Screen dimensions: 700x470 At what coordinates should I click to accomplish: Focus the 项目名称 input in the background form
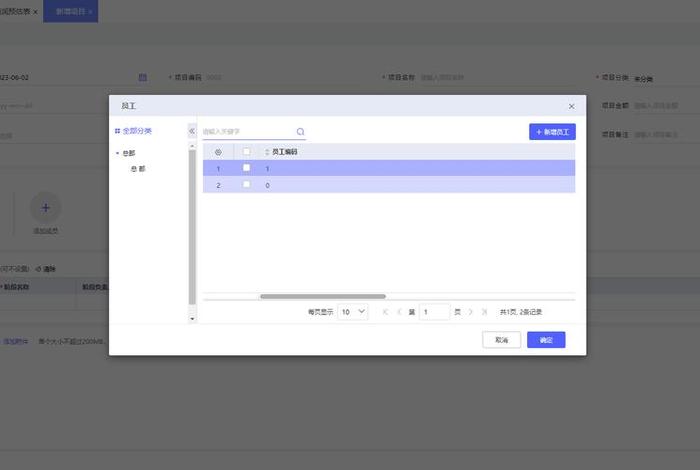(x=500, y=77)
